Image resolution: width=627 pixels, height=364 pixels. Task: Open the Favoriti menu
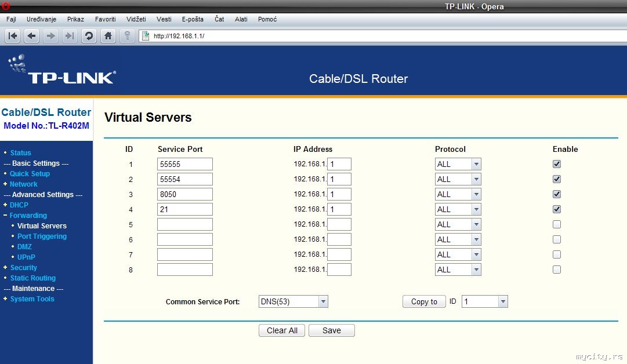[x=105, y=19]
